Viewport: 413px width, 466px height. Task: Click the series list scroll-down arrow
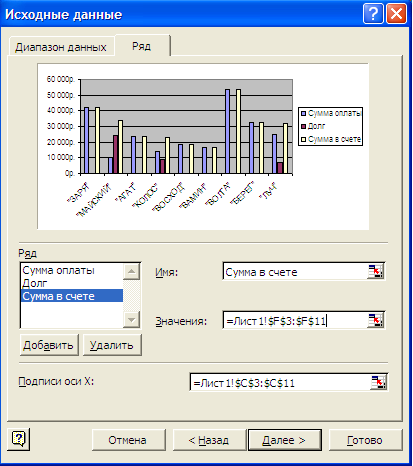click(x=131, y=320)
